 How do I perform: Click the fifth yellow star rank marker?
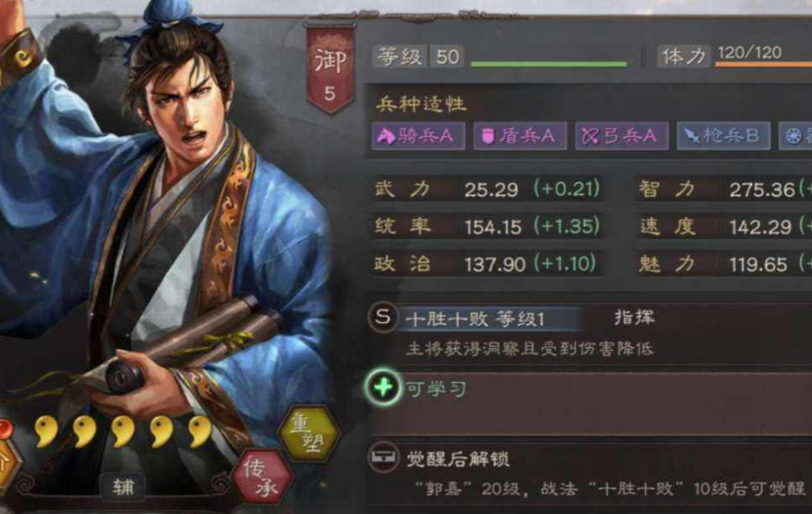coord(200,431)
